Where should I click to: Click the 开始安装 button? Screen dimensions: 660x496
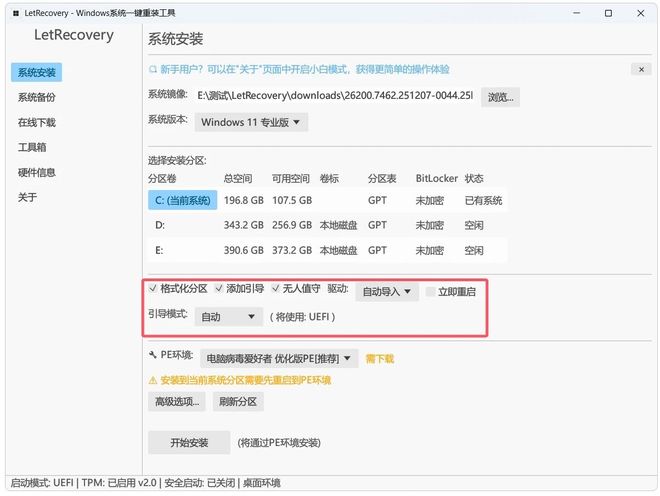point(189,443)
